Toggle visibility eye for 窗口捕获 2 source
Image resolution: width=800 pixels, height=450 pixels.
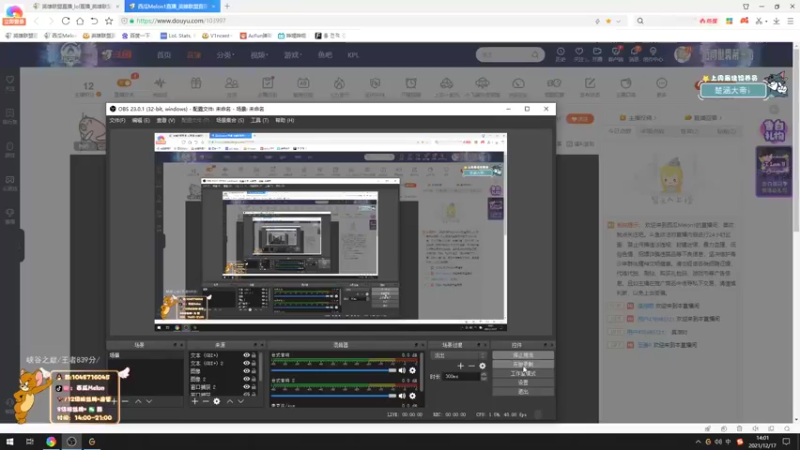[x=246, y=387]
